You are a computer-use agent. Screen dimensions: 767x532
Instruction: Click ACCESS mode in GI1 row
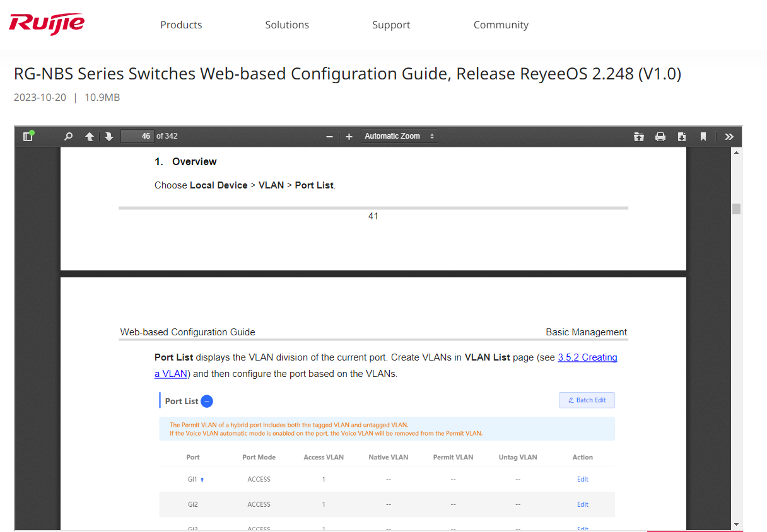[x=259, y=479]
